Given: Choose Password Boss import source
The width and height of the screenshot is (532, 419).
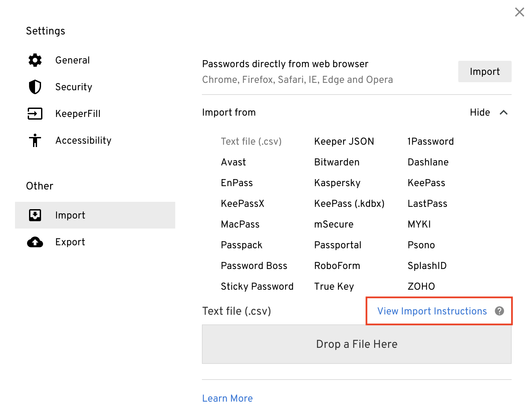Looking at the screenshot, I should [254, 266].
